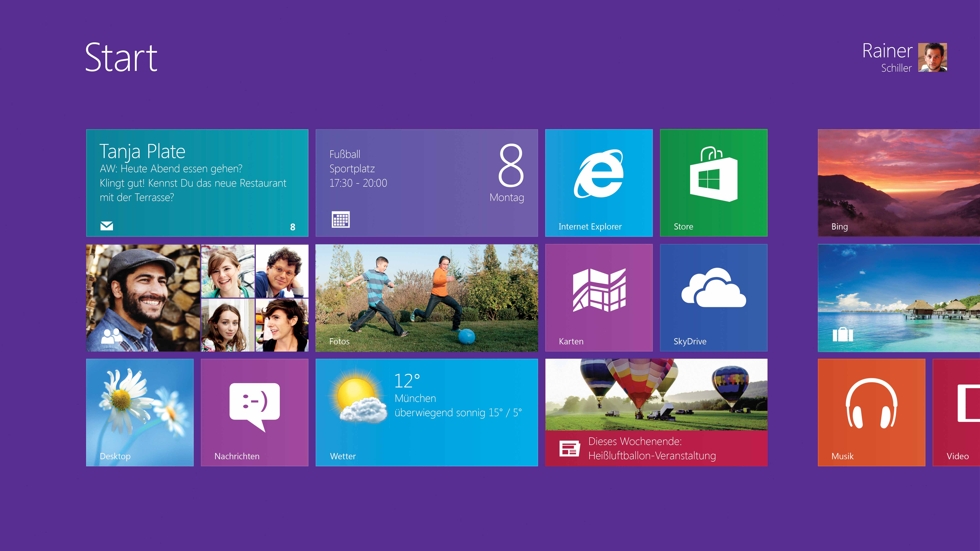Open the travel suitcase tile
Viewport: 980px width, 551px height.
pos(899,298)
